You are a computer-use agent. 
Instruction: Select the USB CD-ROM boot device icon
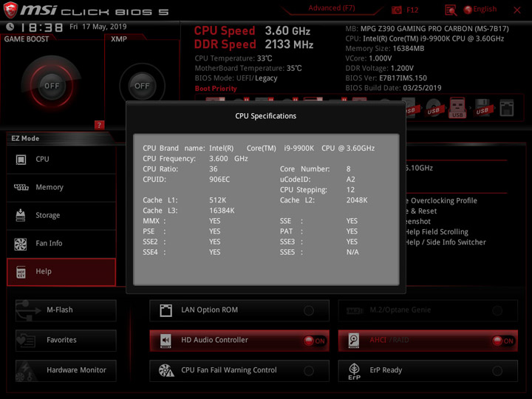pos(433,108)
